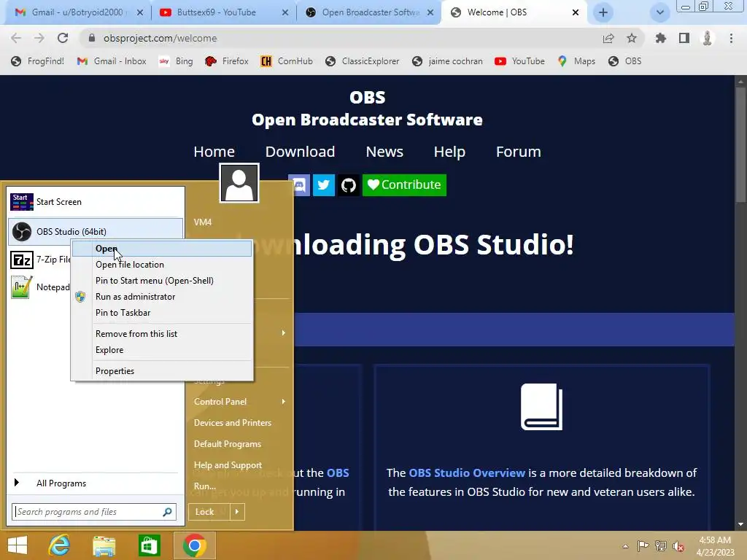Click the Start menu search magnifier icon

point(167,512)
